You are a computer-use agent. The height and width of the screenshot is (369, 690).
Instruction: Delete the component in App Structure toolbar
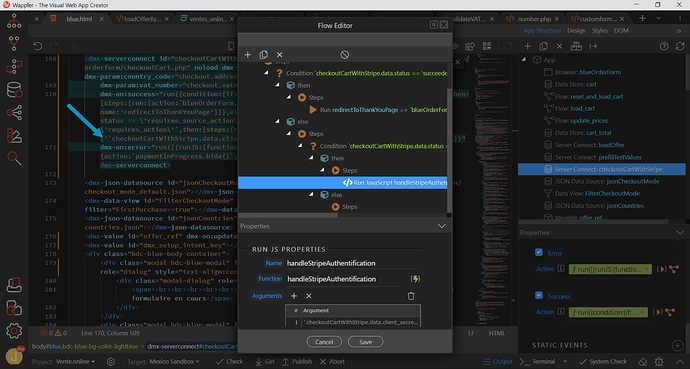click(x=559, y=46)
